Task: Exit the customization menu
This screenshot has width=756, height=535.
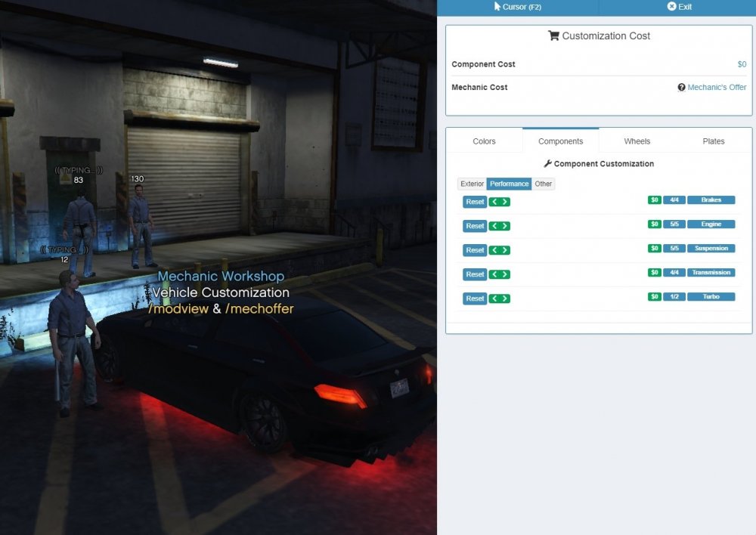Action: tap(679, 7)
